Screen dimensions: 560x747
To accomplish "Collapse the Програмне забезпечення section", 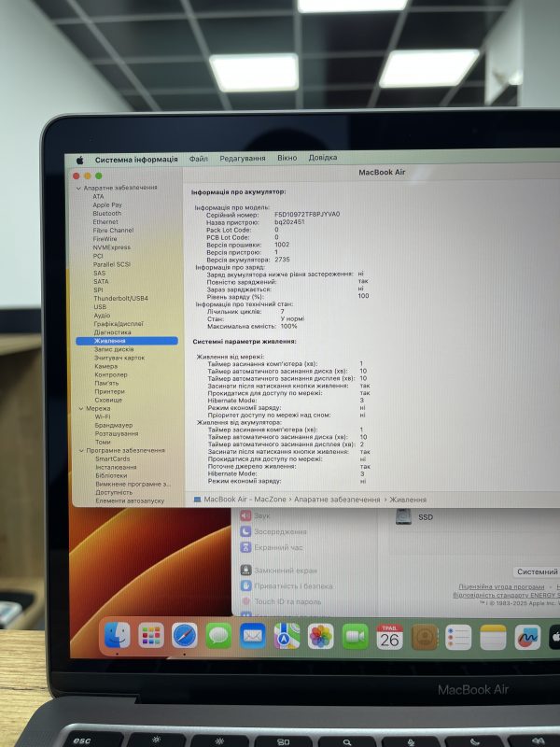I will pos(81,450).
